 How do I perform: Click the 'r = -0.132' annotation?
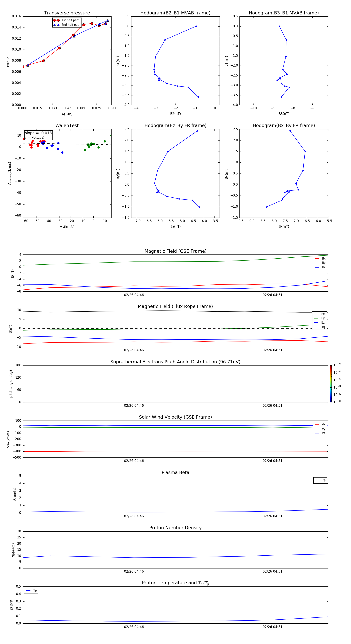pos(35,137)
